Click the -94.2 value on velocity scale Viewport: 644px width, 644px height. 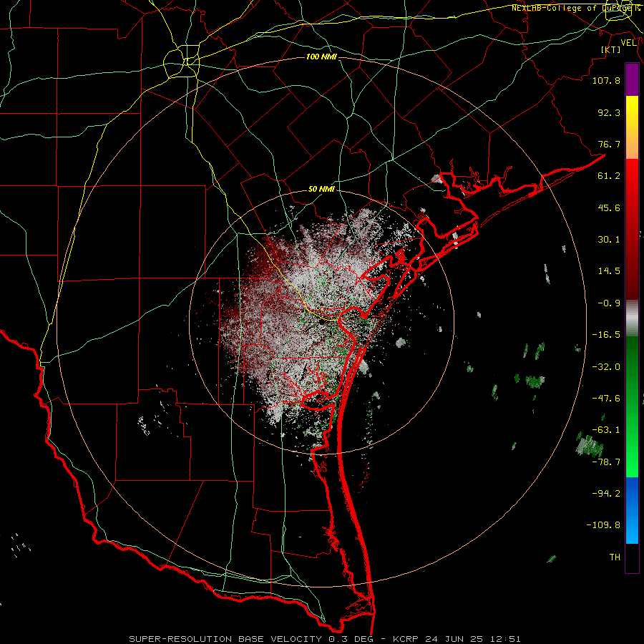tap(606, 494)
